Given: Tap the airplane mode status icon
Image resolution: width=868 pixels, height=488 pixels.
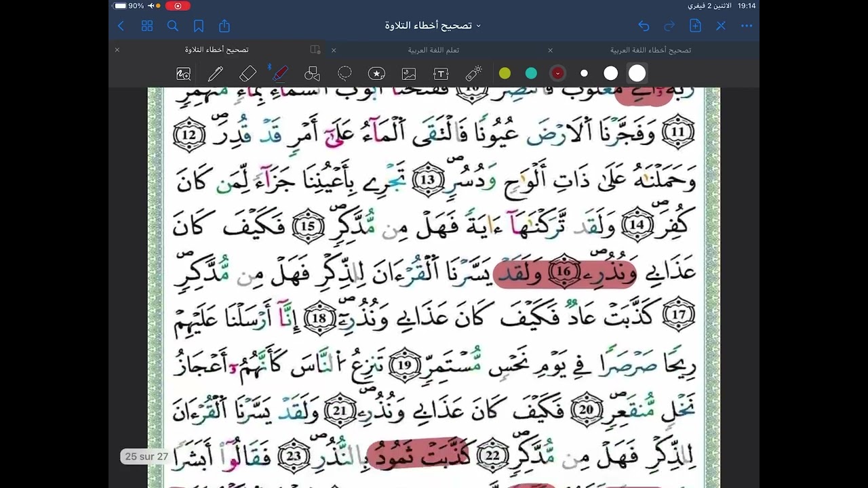Looking at the screenshot, I should pyautogui.click(x=151, y=5).
